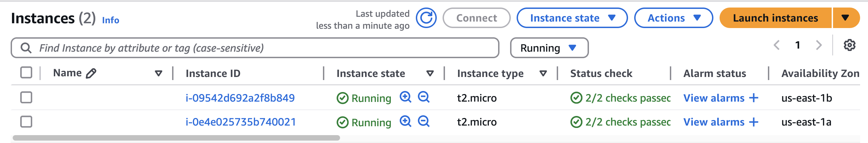
Task: Expand the Actions dropdown menu
Action: pyautogui.click(x=673, y=18)
